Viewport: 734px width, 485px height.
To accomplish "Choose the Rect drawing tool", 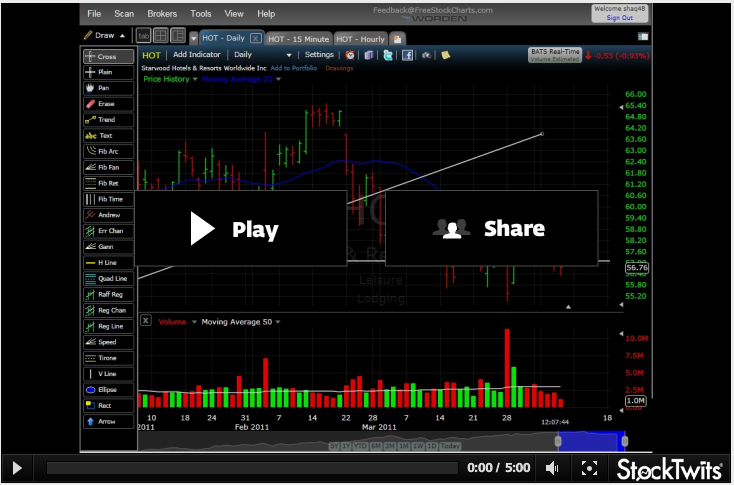I will (x=109, y=406).
